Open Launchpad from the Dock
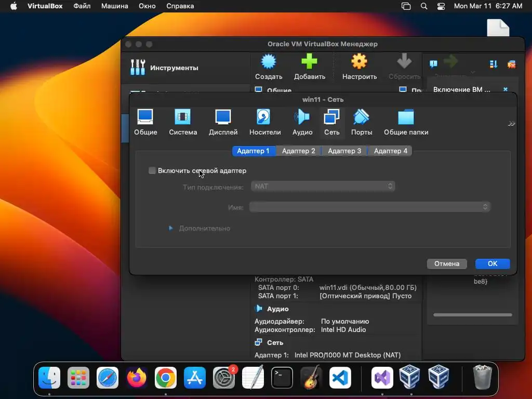The width and height of the screenshot is (532, 399). (78, 378)
